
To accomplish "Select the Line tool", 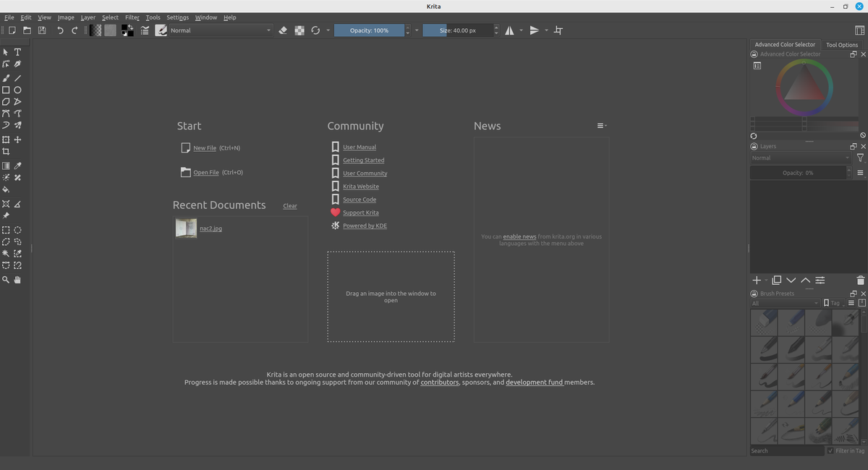I will [x=17, y=78].
